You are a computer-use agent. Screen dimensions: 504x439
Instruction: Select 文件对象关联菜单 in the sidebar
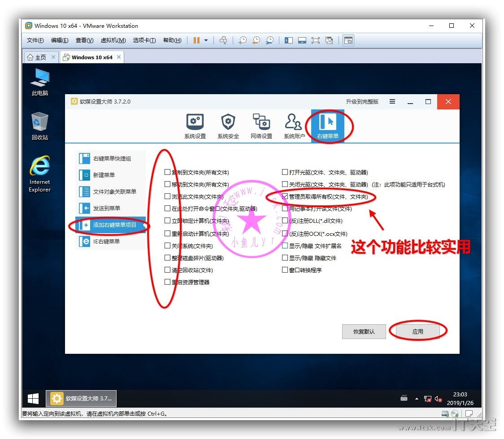coord(111,191)
